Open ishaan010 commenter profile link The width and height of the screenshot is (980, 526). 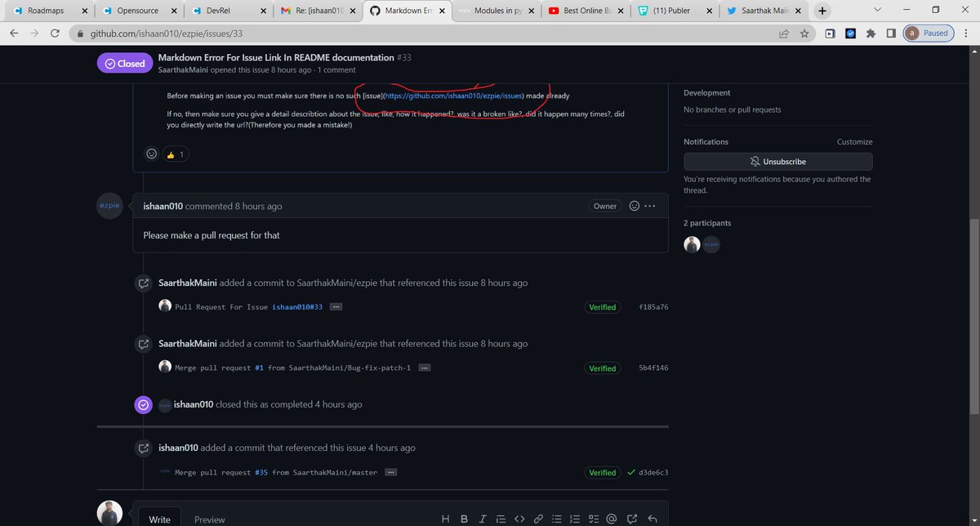click(x=163, y=207)
